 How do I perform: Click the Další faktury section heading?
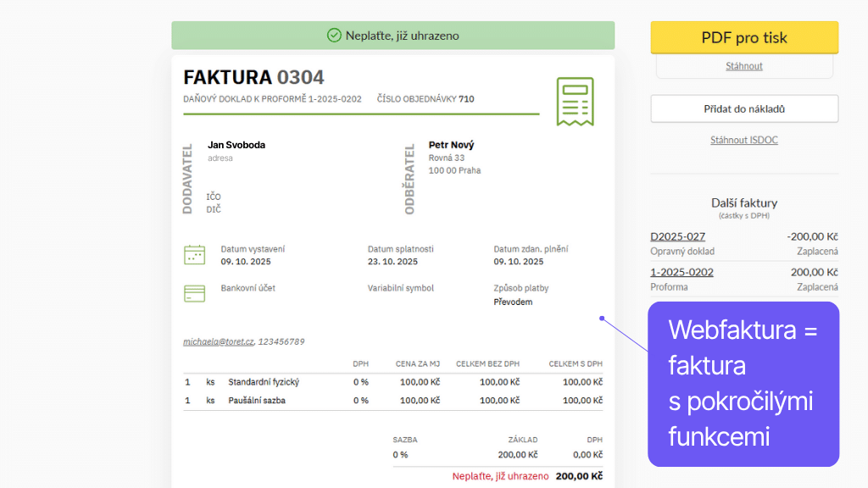click(x=743, y=203)
